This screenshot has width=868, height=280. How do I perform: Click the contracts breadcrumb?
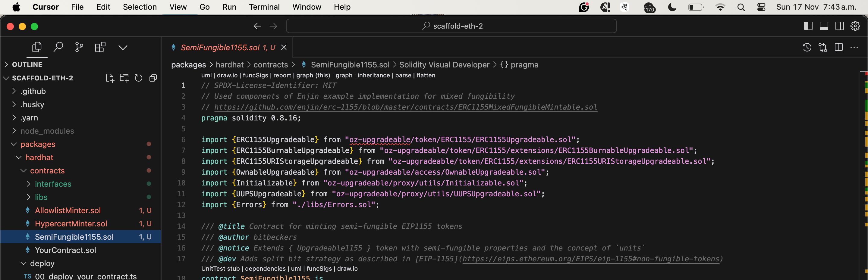pos(271,65)
